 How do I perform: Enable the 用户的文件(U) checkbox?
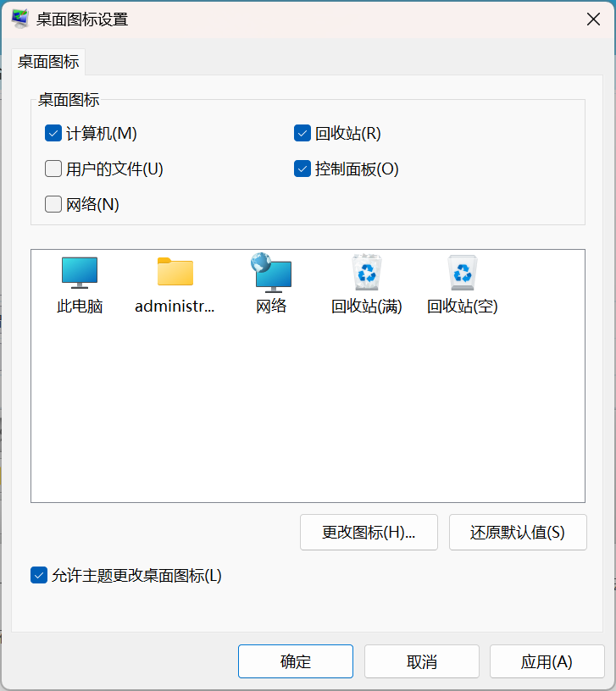[x=53, y=169]
